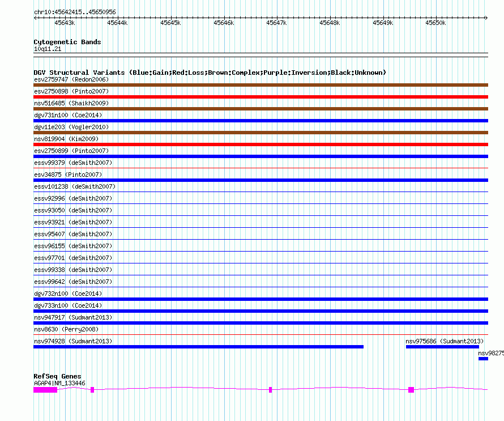Click the AGAP4|NM_133446 gene label
504x421 pixels.
pos(59,383)
